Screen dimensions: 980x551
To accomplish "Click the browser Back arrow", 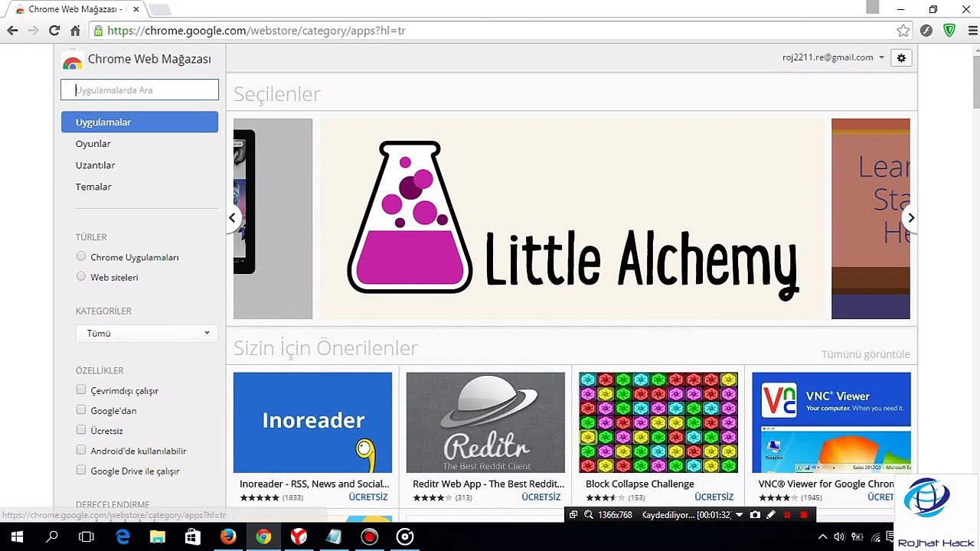I will [12, 31].
